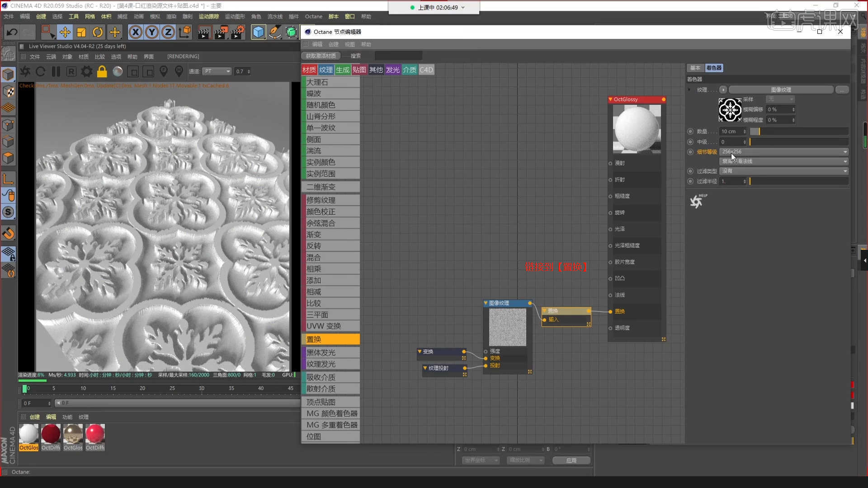This screenshot has width=868, height=488.
Task: Select 颜色校正 node in list
Action: (331, 211)
